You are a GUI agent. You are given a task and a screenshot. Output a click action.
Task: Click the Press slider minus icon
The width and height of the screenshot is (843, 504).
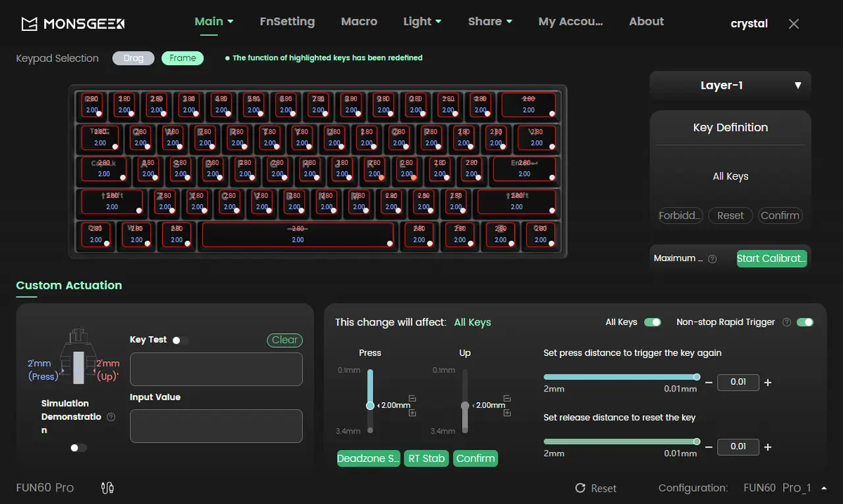click(x=412, y=398)
